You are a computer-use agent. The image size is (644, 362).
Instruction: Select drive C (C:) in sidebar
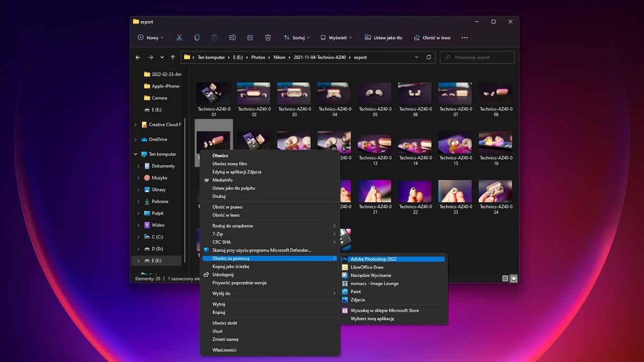click(x=153, y=237)
